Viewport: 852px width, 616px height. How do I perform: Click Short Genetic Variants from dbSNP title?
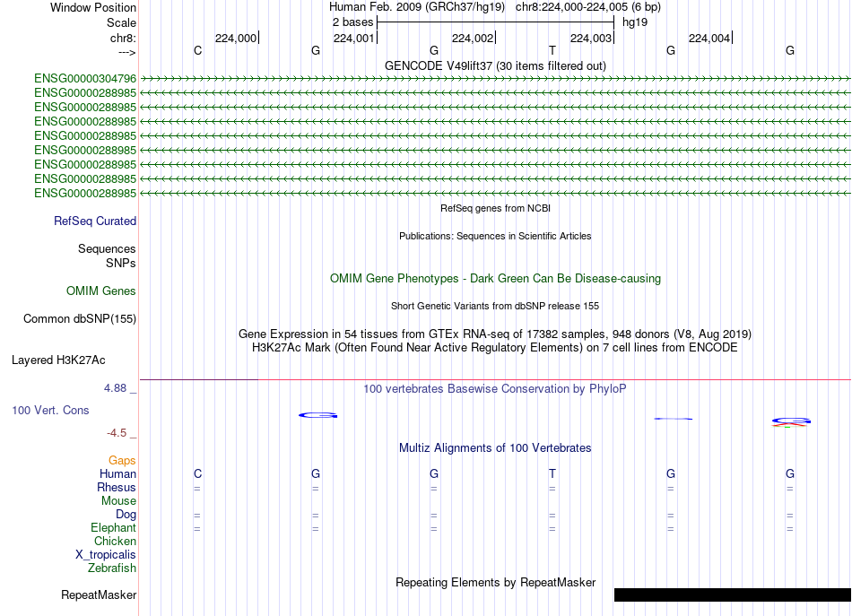click(x=495, y=306)
